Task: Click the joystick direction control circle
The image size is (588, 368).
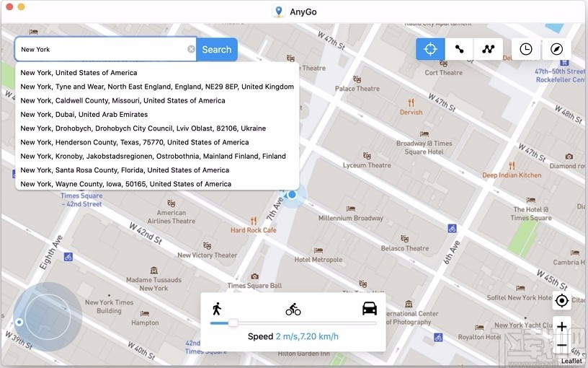Action: point(48,317)
